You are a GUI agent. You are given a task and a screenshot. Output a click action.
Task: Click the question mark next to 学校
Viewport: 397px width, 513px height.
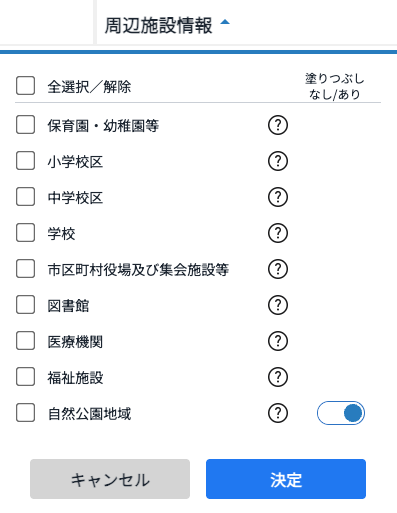pos(278,233)
